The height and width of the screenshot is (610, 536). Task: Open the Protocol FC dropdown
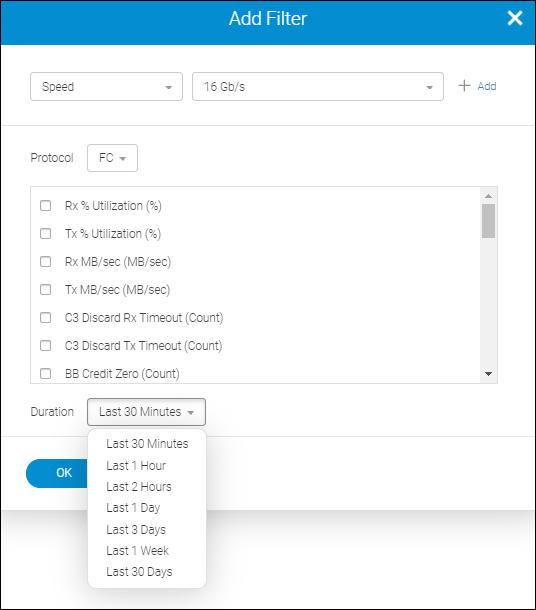[112, 158]
